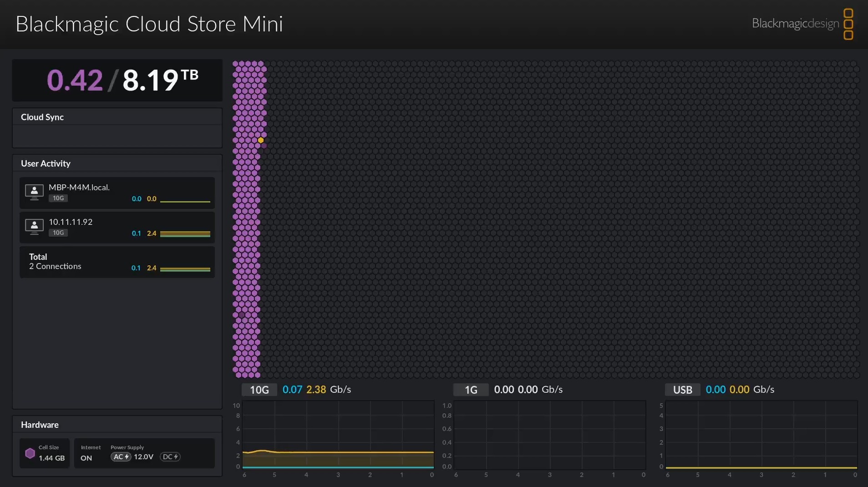Select the 1G network graph label
Image resolution: width=868 pixels, height=487 pixels.
471,390
